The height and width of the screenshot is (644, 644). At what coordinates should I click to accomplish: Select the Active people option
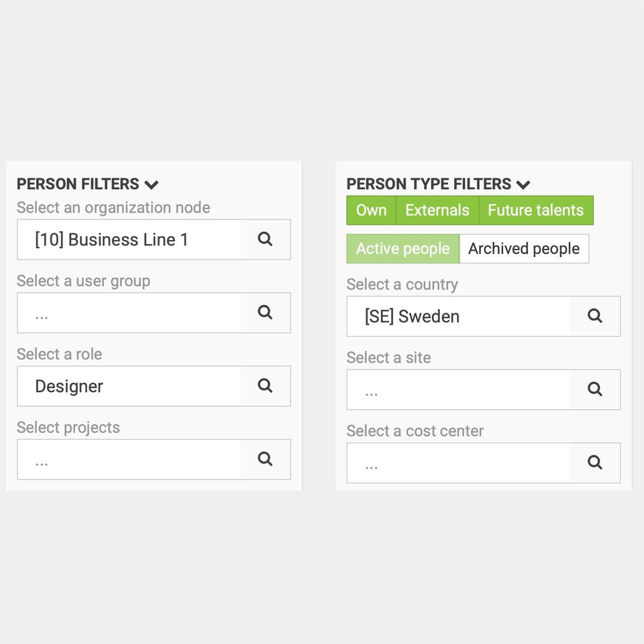[x=402, y=249]
